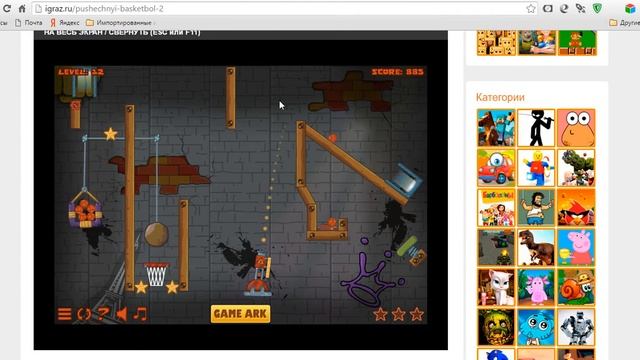The height and width of the screenshot is (360, 640).
Task: Open the Angry Birds category thumbnail
Action: tap(576, 207)
